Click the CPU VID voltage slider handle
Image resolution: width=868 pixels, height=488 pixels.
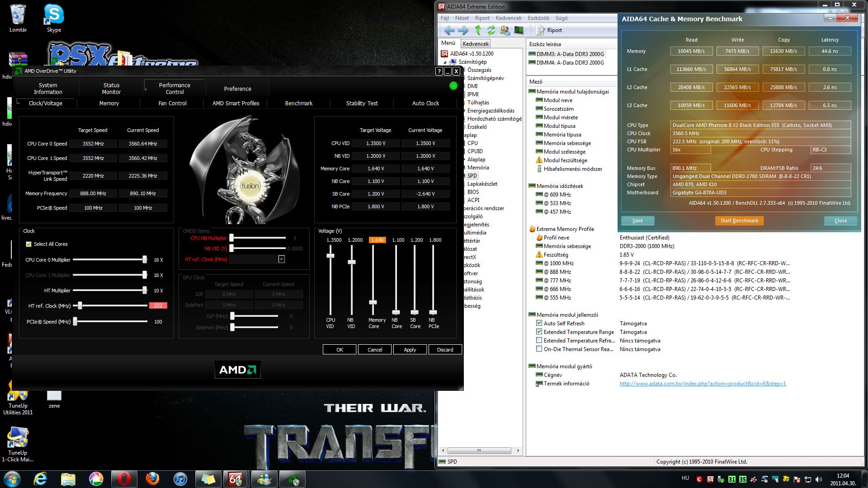coord(330,256)
